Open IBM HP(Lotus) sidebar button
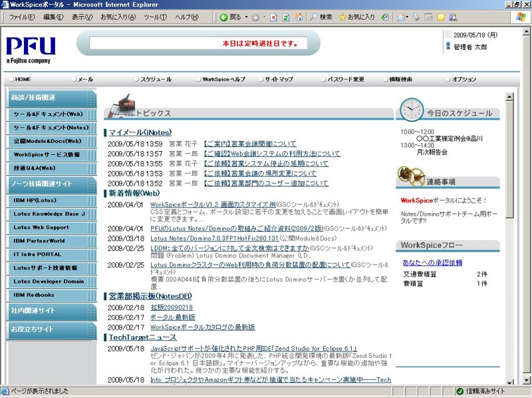Viewport: 532px width, 398px height. click(x=52, y=201)
